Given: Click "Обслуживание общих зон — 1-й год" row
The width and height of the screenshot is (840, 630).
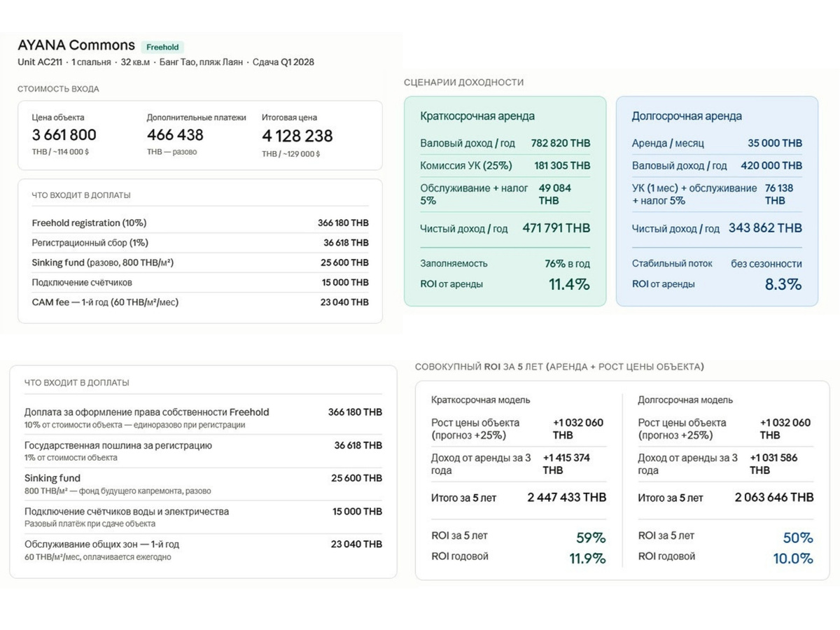Looking at the screenshot, I should pyautogui.click(x=203, y=550).
